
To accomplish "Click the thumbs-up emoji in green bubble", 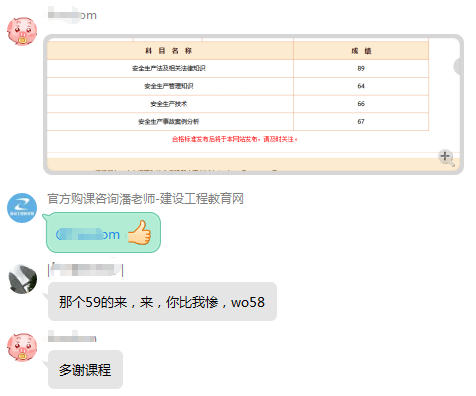I will click(x=139, y=232).
